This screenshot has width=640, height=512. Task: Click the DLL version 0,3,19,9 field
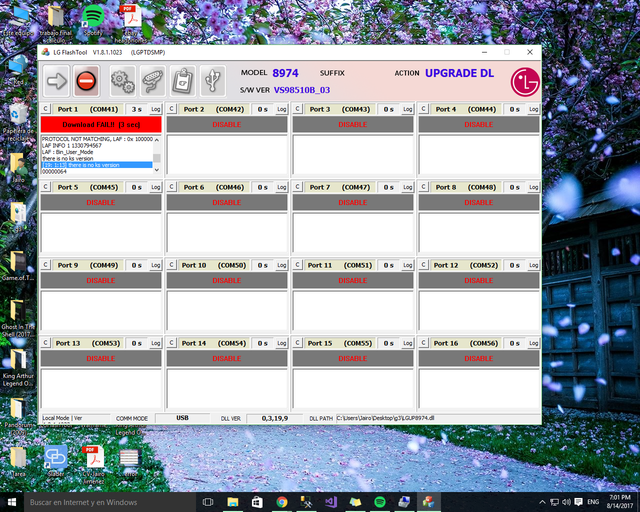275,418
